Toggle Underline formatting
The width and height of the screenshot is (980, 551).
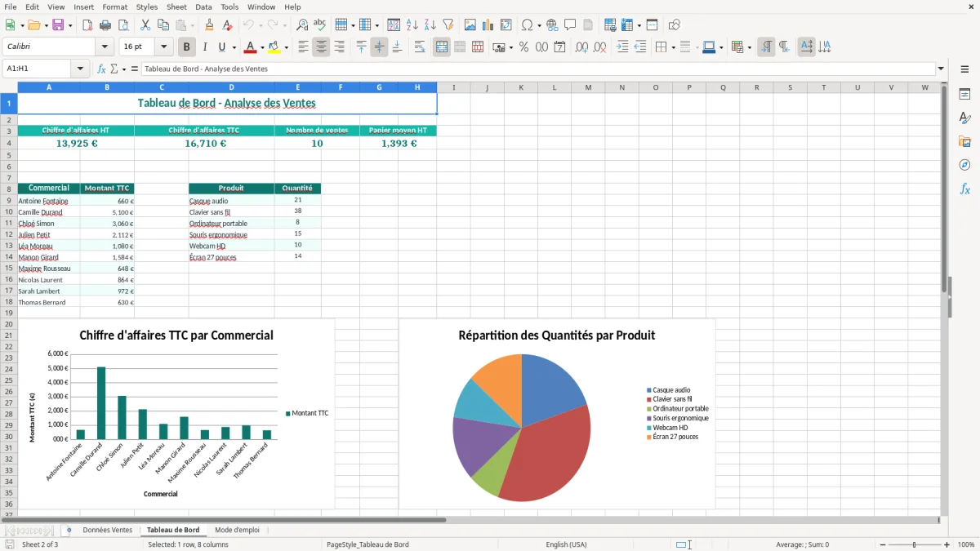coord(222,47)
